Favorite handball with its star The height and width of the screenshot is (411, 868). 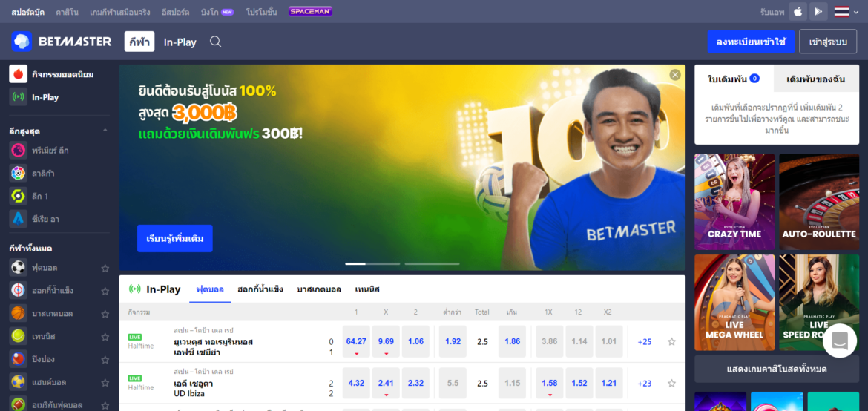pyautogui.click(x=105, y=383)
